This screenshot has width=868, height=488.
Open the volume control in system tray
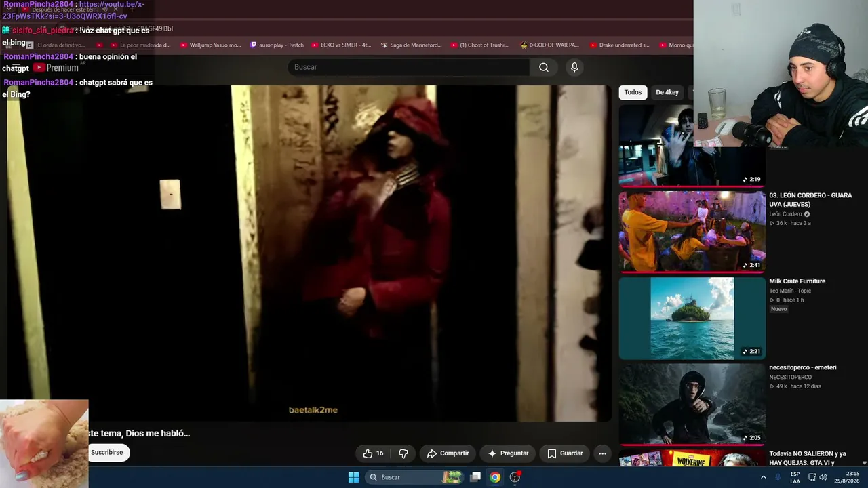(823, 477)
